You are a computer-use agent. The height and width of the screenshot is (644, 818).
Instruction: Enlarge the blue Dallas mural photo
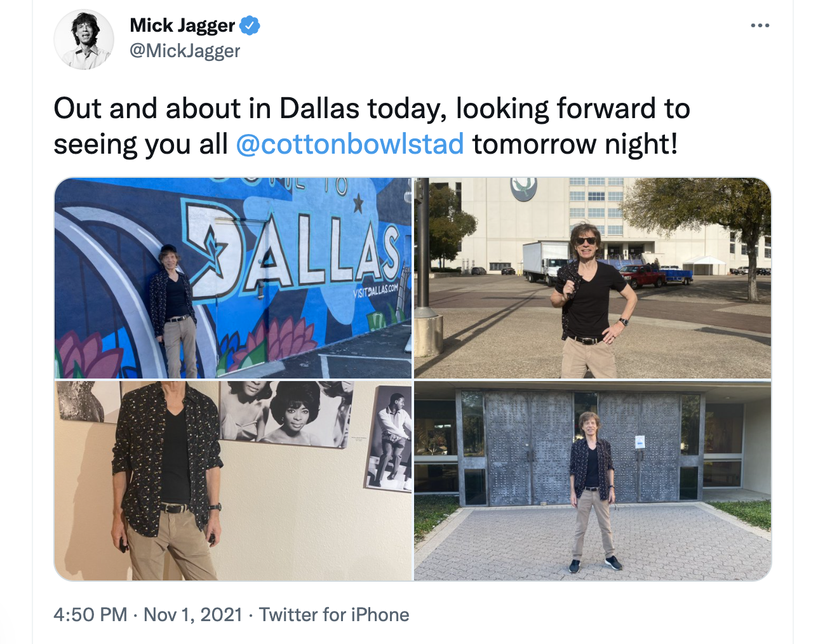tap(233, 278)
